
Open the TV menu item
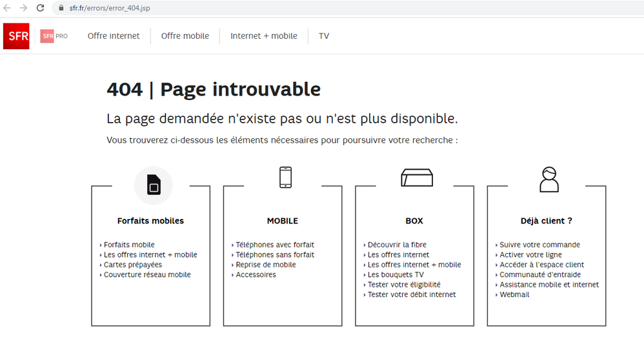pyautogui.click(x=324, y=36)
